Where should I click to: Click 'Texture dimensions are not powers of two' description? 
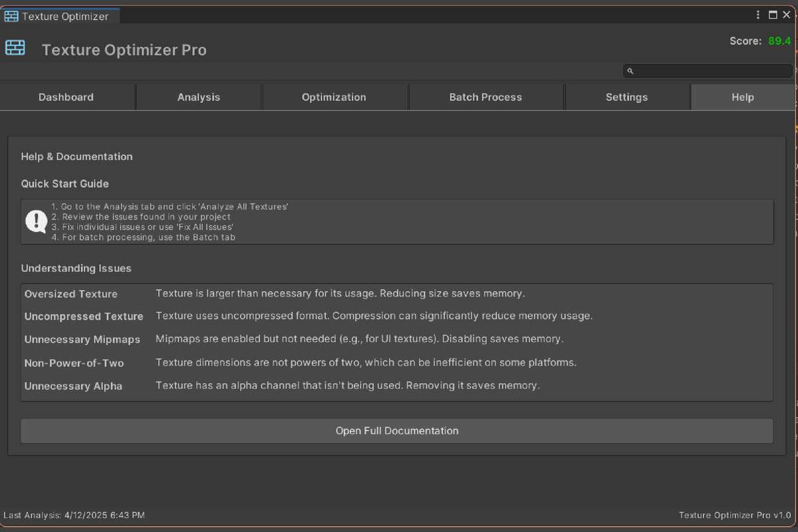366,362
